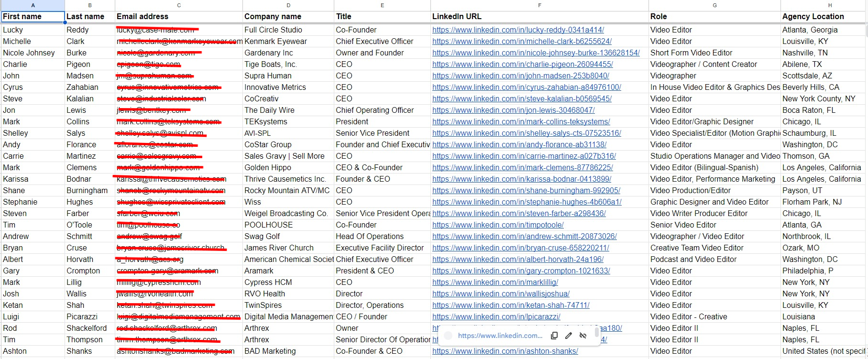Click the "Tige Boats, Inc." cell

pos(288,64)
